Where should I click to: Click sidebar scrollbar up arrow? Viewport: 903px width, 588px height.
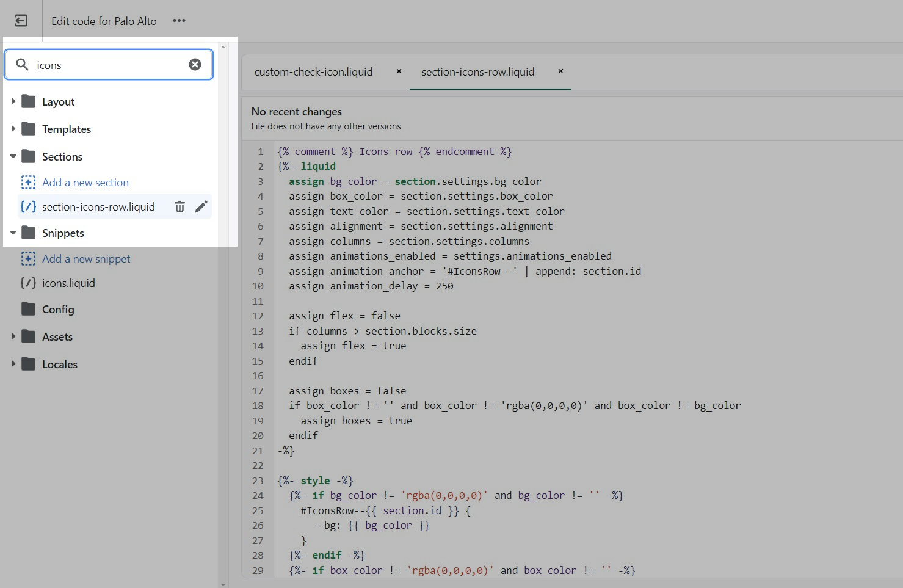point(223,47)
